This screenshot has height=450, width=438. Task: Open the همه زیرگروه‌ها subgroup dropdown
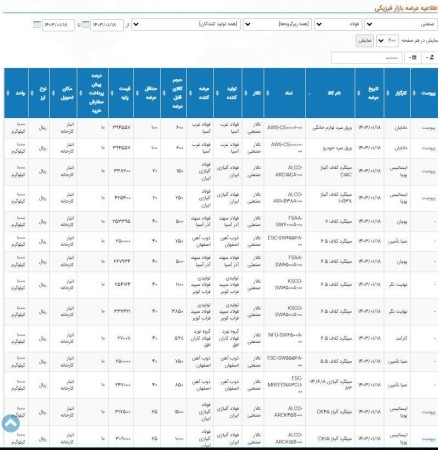pyautogui.click(x=277, y=24)
